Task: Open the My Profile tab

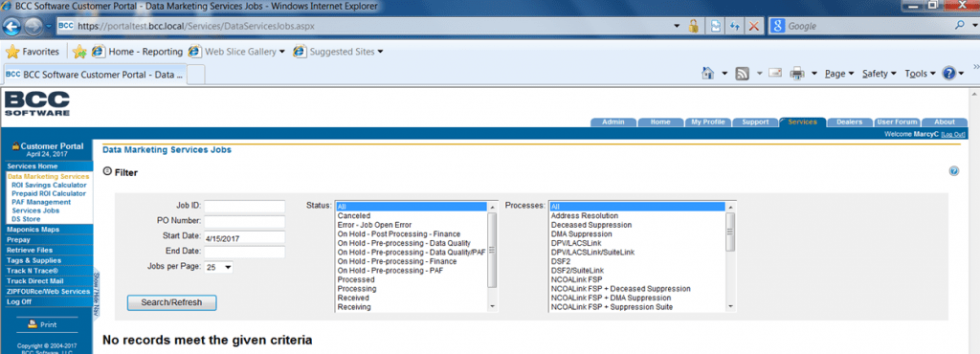Action: pos(707,122)
